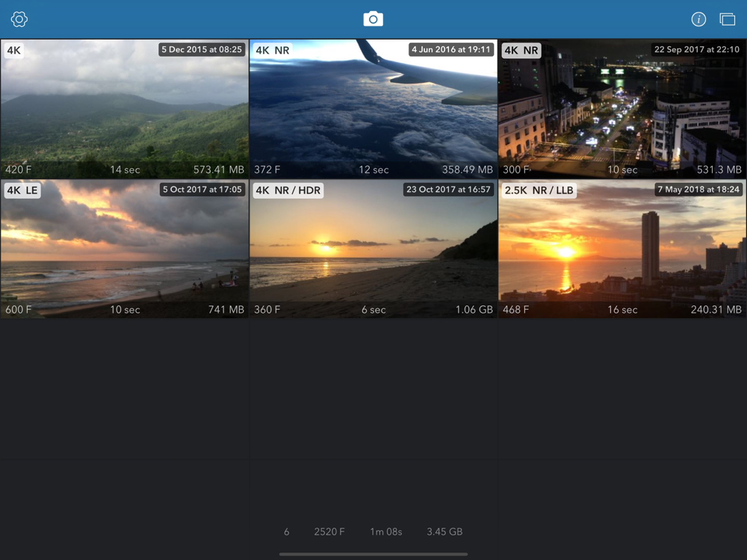Tap the '4K NR / HDR' badge
This screenshot has width=747, height=560.
pyautogui.click(x=288, y=190)
